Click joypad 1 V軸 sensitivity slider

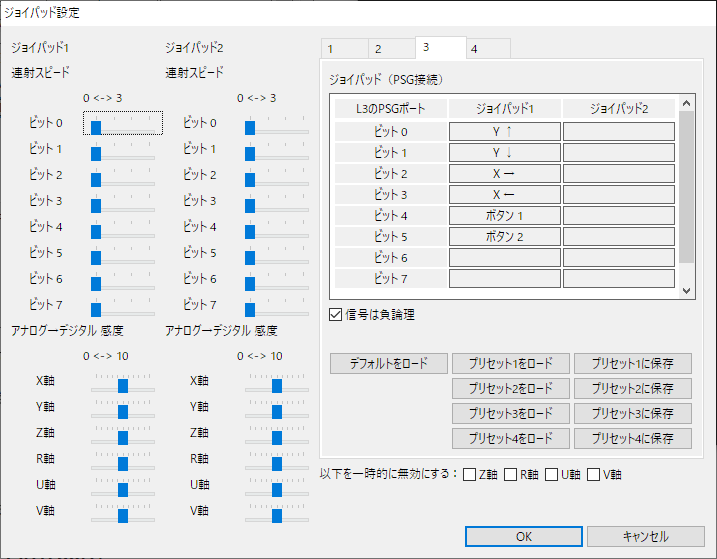pos(123,515)
